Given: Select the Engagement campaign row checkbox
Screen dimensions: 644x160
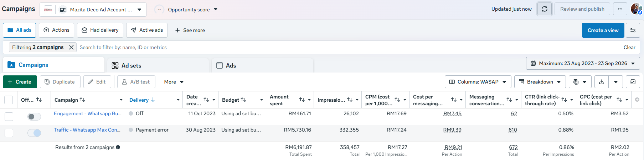Looking at the screenshot, I should click(9, 117).
